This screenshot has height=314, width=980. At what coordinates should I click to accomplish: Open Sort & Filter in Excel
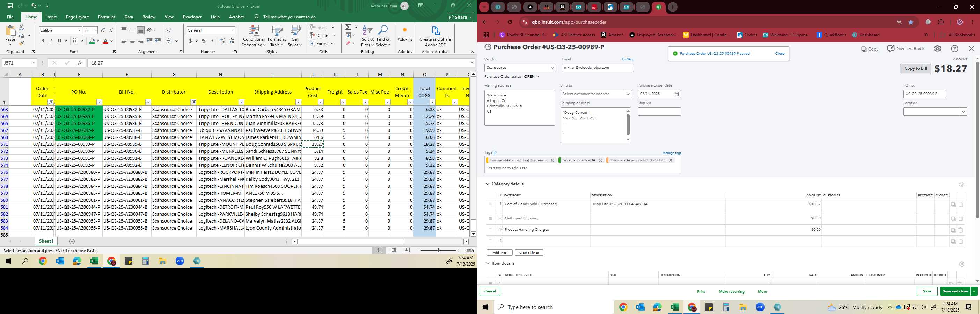click(367, 36)
